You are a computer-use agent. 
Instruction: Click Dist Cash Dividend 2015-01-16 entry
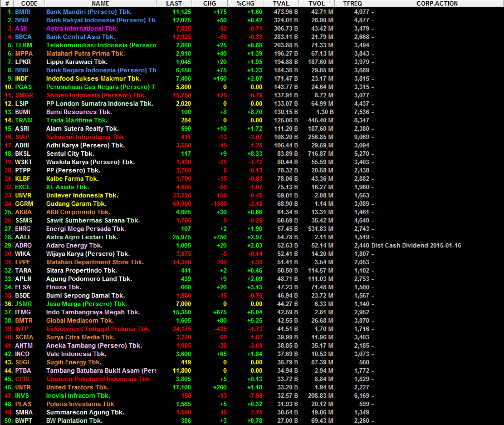coord(416,245)
